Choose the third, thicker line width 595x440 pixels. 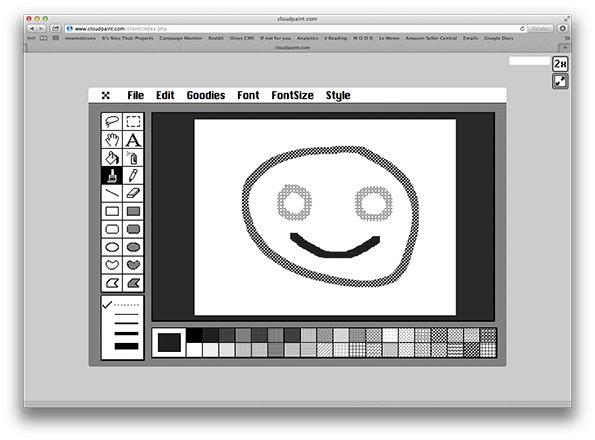click(126, 334)
